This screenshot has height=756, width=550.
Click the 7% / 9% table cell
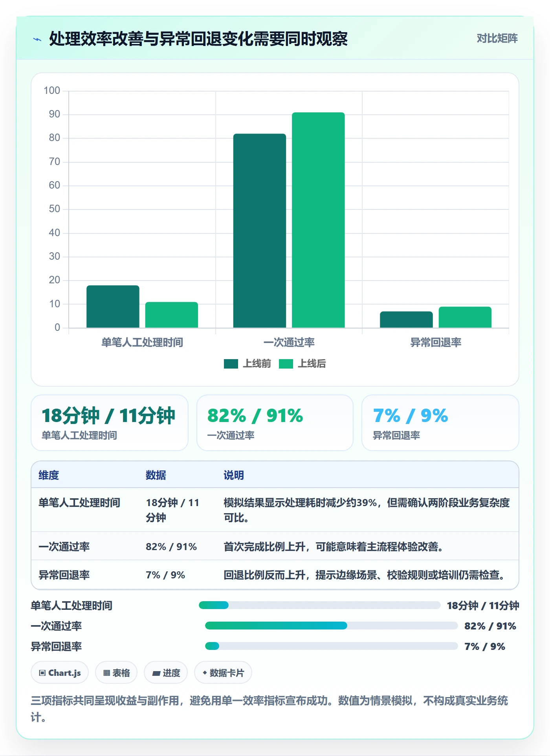165,575
